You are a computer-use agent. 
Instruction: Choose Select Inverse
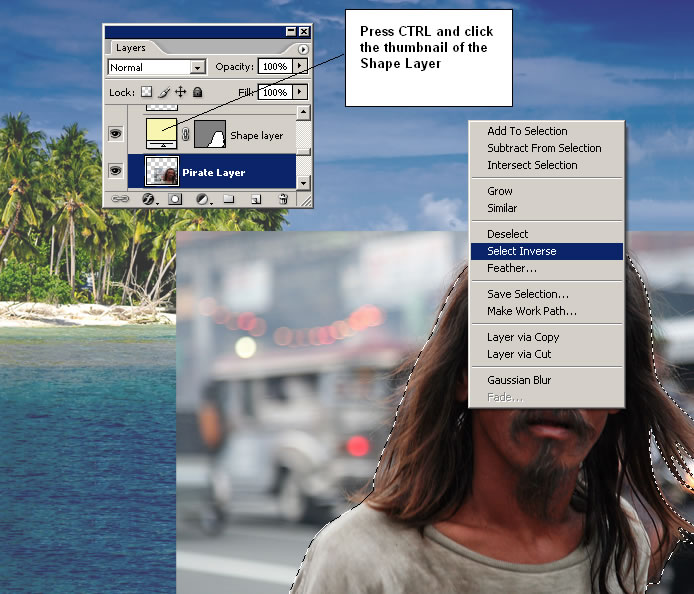[x=547, y=251]
